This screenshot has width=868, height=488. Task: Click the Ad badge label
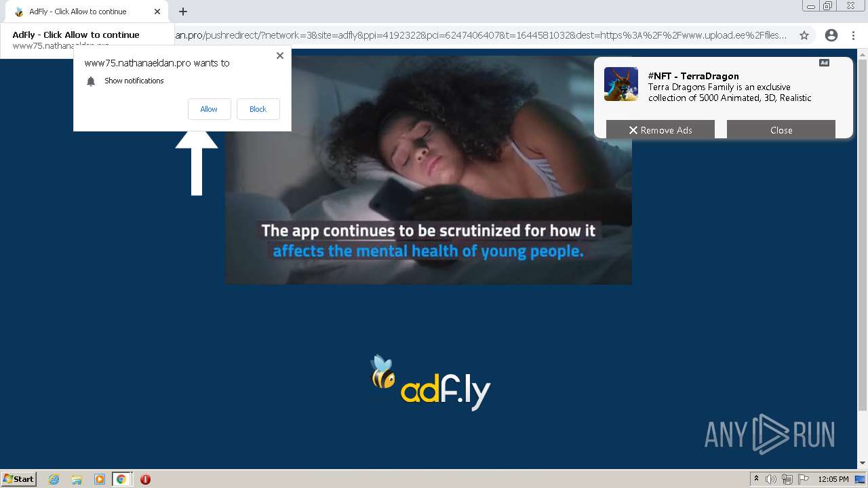824,63
